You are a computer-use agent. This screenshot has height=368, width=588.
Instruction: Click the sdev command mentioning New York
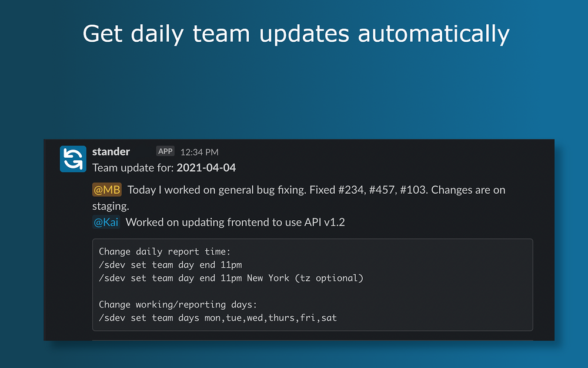tap(231, 278)
